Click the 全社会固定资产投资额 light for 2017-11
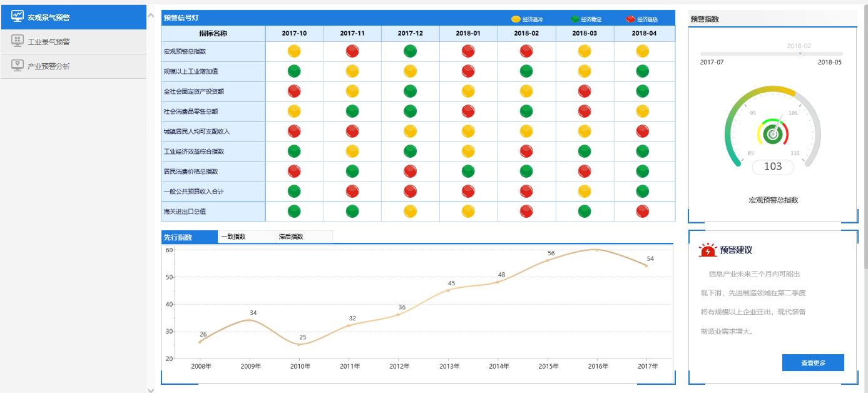 (352, 91)
